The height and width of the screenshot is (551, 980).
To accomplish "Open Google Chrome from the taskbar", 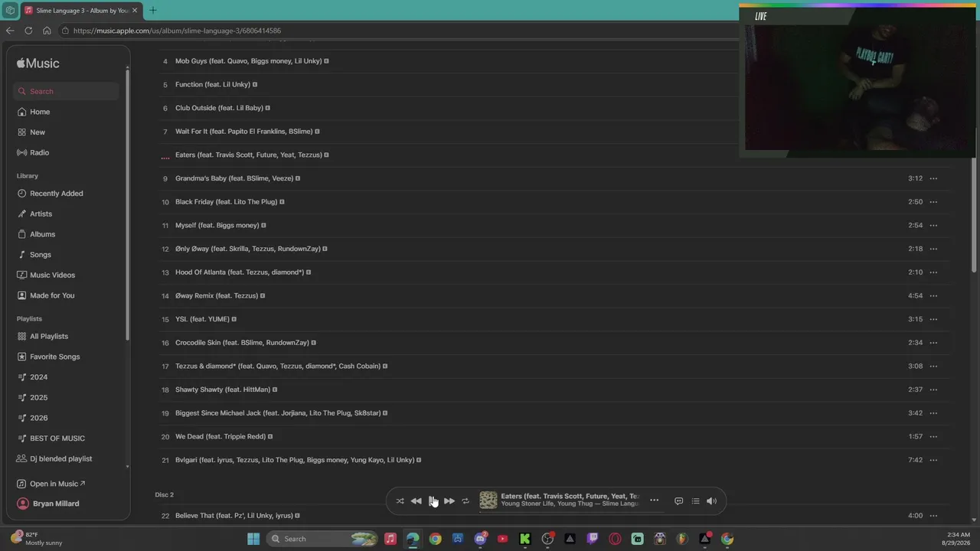I will (435, 539).
